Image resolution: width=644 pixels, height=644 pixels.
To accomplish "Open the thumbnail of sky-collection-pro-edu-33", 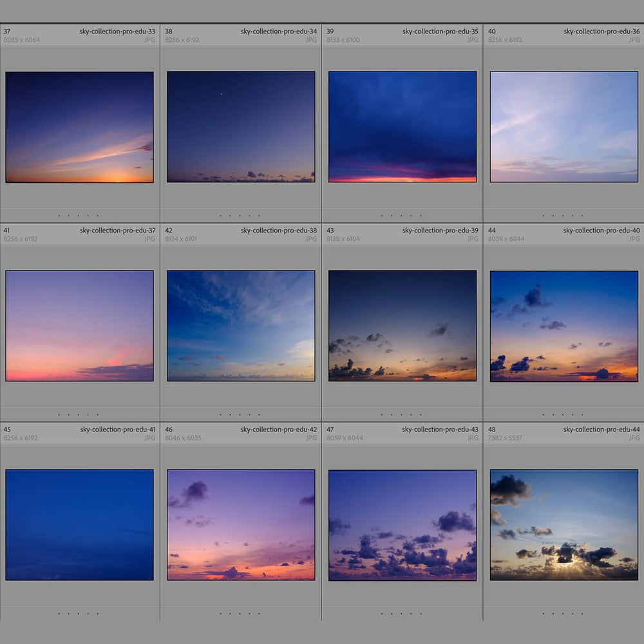I will (79, 126).
